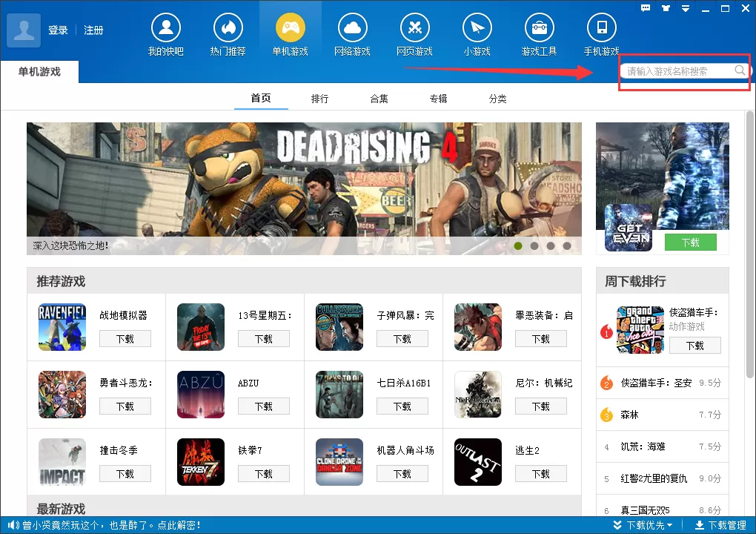Open the Outlast 2 game icon
This screenshot has width=756, height=534.
478,462
